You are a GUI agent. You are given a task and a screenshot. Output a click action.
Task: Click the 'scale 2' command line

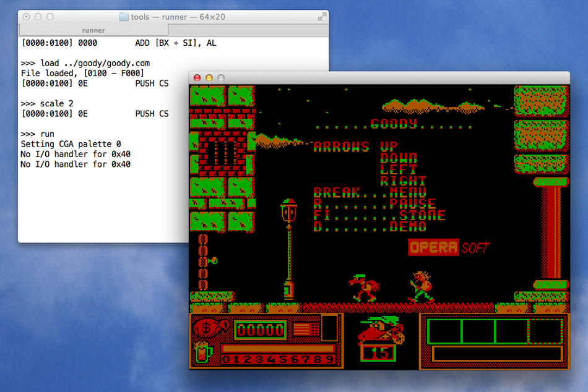(x=47, y=103)
